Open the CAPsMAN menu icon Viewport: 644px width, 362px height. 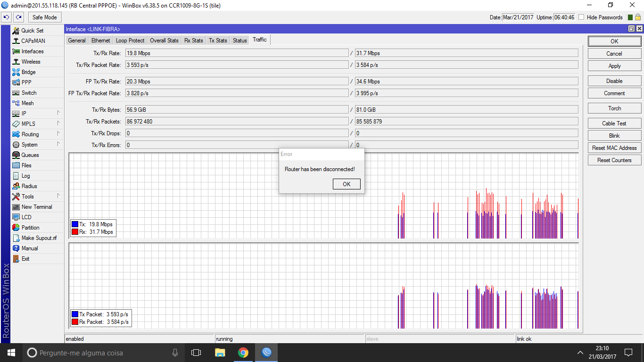pyautogui.click(x=16, y=41)
